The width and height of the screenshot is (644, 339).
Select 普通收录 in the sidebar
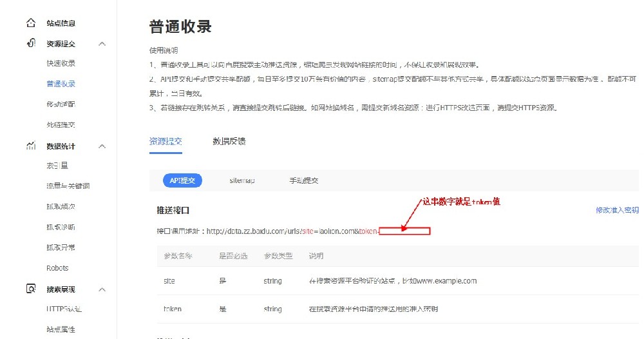click(x=61, y=84)
